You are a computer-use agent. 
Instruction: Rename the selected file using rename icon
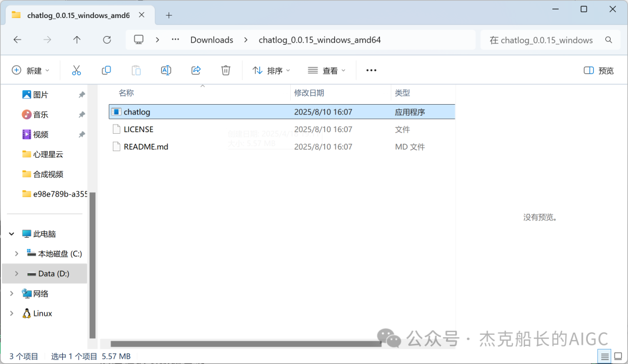(x=166, y=70)
